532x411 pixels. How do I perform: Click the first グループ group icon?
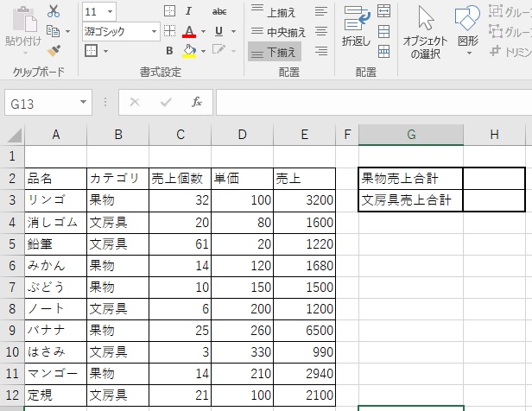tap(496, 11)
